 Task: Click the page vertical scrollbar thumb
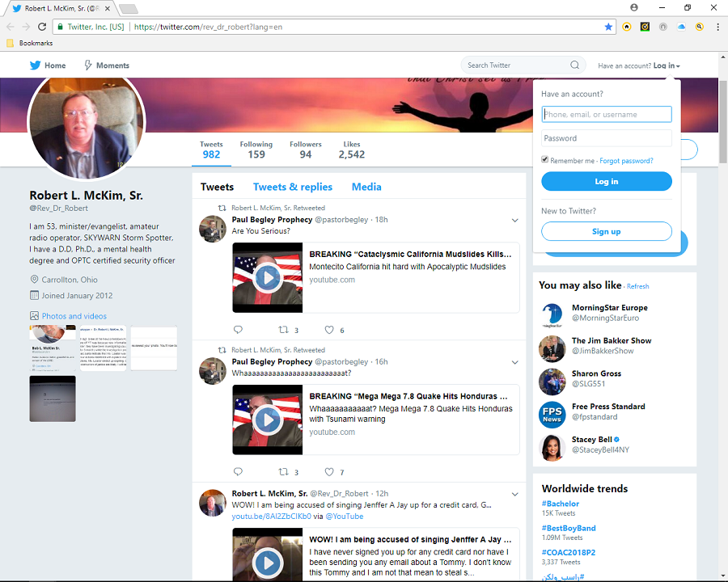tap(723, 120)
